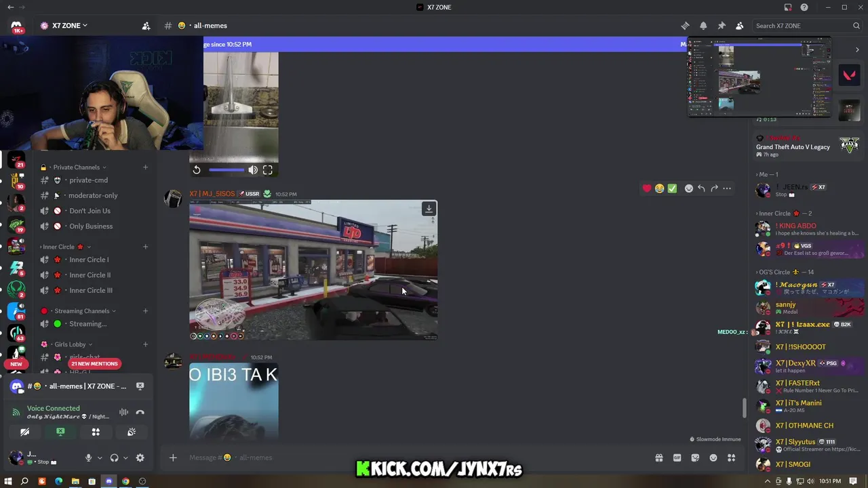This screenshot has height=488, width=868.
Task: Stop streaming icon beside all-memes stream
Action: click(x=140, y=386)
